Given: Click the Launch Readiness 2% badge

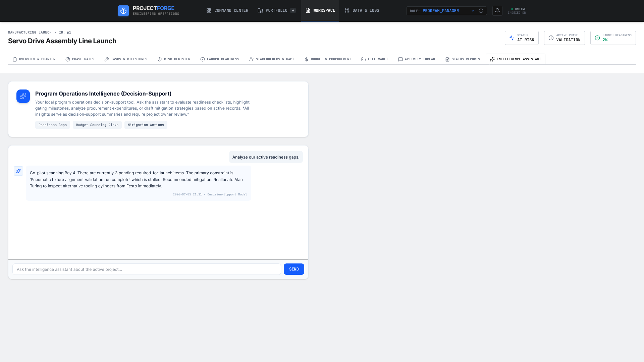Looking at the screenshot, I should 613,38.
